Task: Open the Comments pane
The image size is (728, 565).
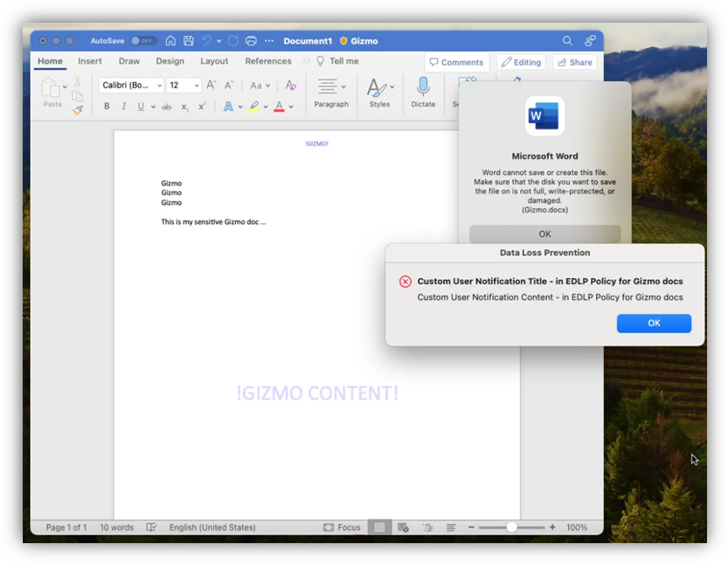Action: click(457, 62)
